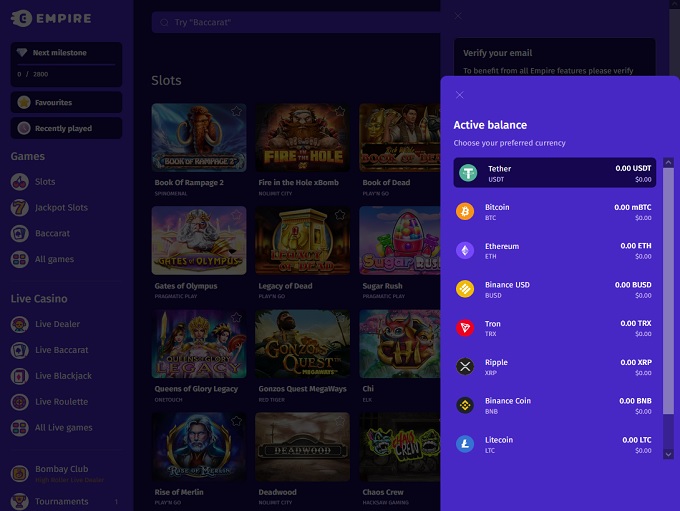Image resolution: width=680 pixels, height=511 pixels.
Task: Open the Gates of Olympus thumbnail
Action: click(199, 240)
